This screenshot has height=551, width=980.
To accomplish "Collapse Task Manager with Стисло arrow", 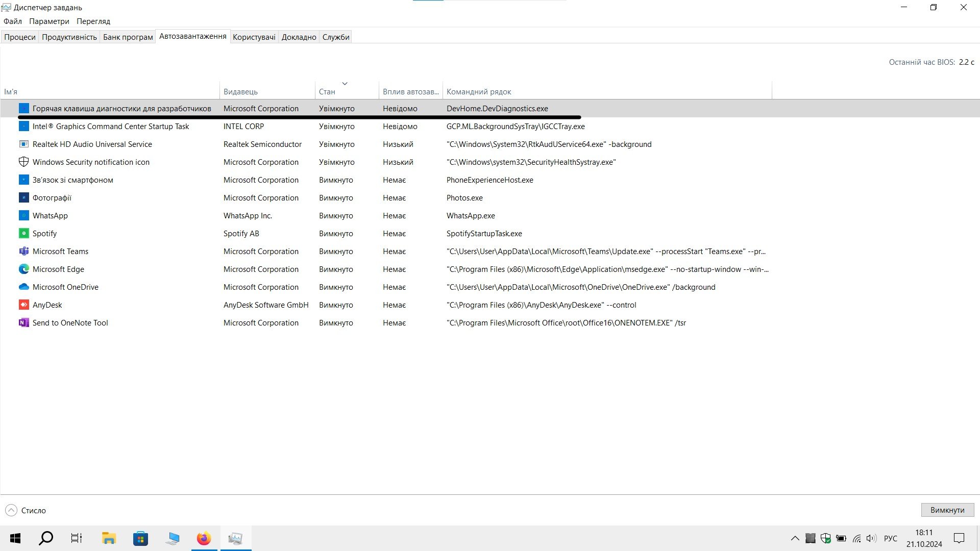I will 11,510.
